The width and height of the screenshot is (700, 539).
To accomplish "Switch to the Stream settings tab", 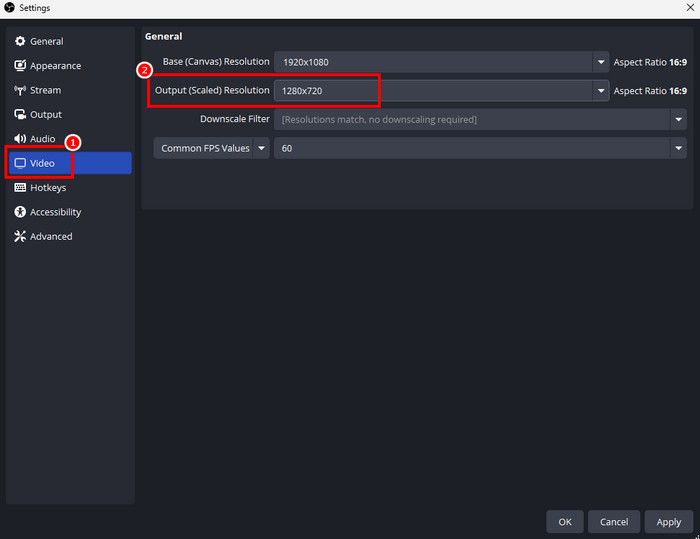I will [x=45, y=90].
